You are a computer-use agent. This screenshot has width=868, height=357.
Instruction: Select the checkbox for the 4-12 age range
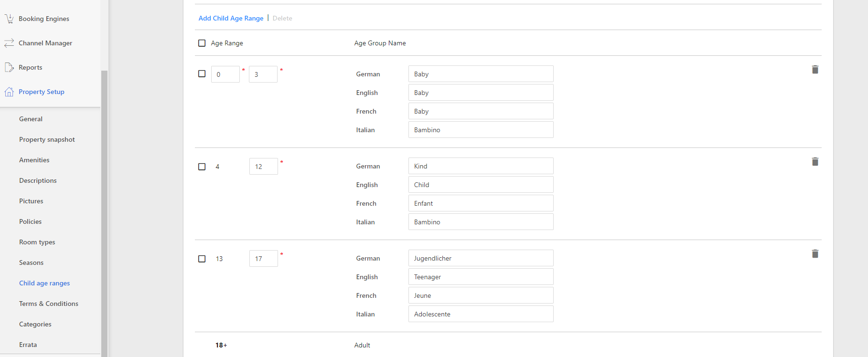(202, 167)
